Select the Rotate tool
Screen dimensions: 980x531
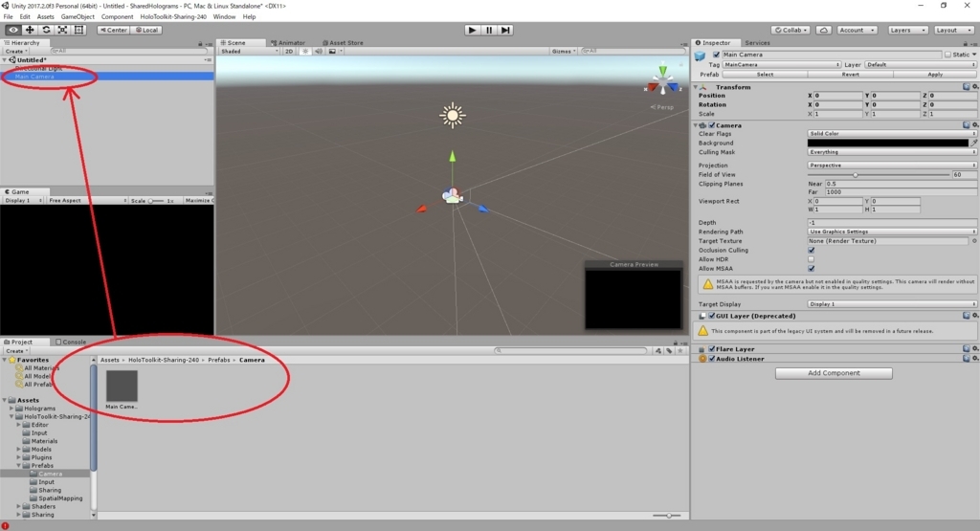pyautogui.click(x=46, y=30)
